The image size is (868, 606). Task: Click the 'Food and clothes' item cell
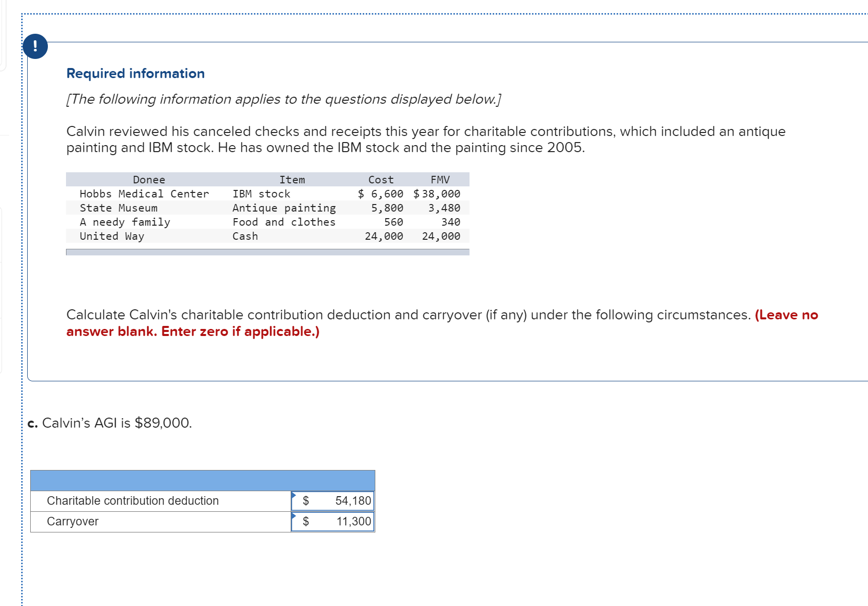[x=284, y=222]
